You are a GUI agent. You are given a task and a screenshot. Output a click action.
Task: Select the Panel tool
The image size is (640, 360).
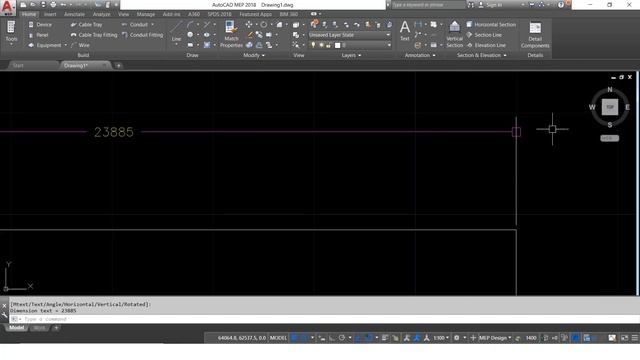point(38,35)
